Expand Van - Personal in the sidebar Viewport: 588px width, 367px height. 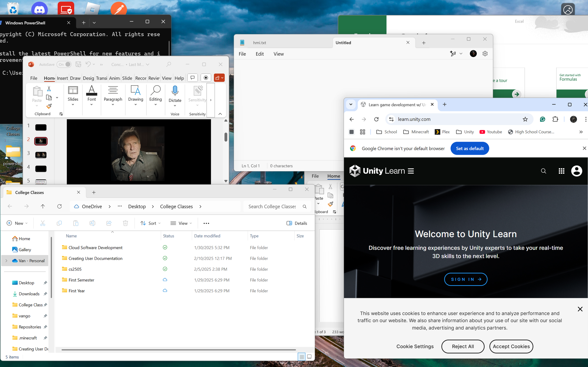point(6,261)
